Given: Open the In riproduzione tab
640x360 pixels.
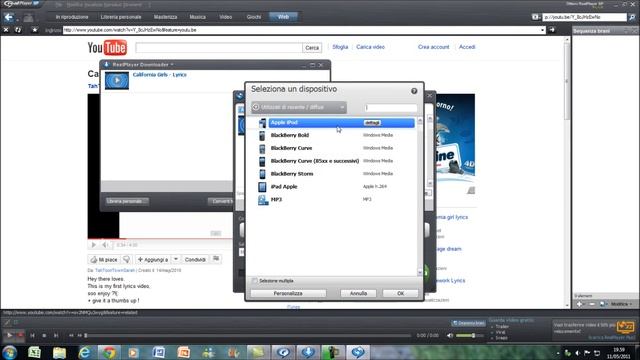Looking at the screenshot, I should pos(72,17).
